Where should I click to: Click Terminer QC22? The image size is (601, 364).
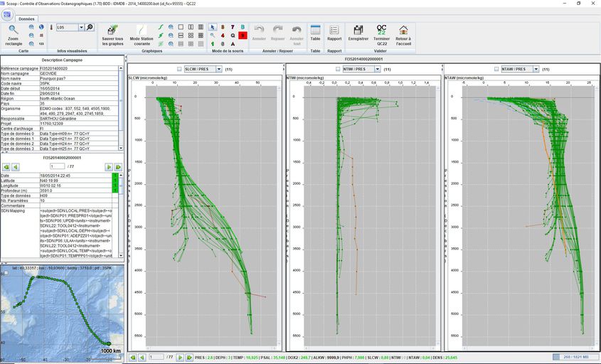tap(381, 36)
